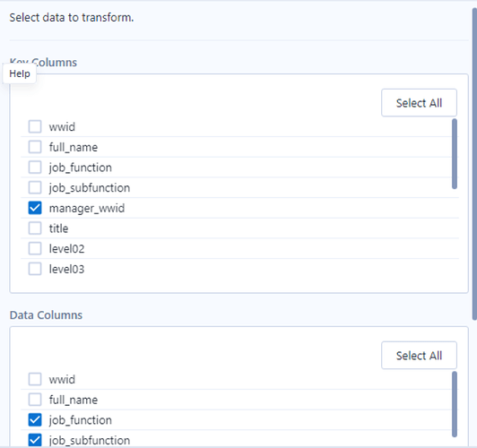This screenshot has width=477, height=448.
Task: Click Select All for Key Columns
Action: 419,103
